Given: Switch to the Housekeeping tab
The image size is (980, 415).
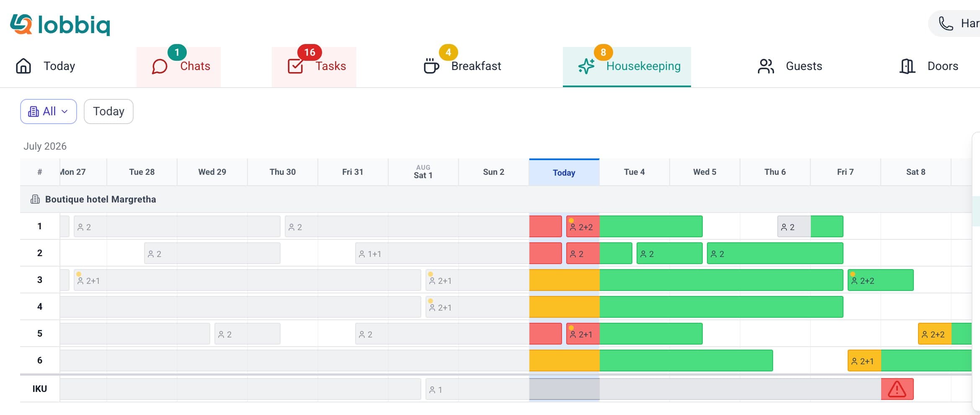Looking at the screenshot, I should [627, 66].
